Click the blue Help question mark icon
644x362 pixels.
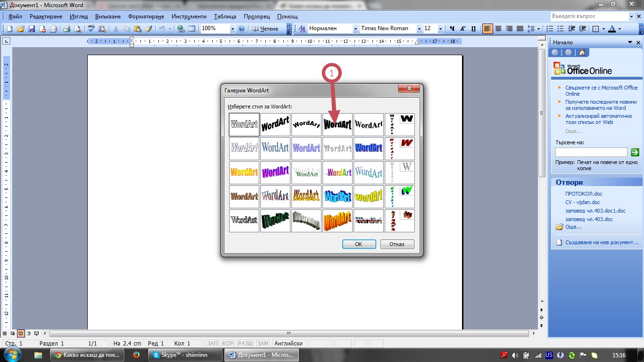click(241, 29)
